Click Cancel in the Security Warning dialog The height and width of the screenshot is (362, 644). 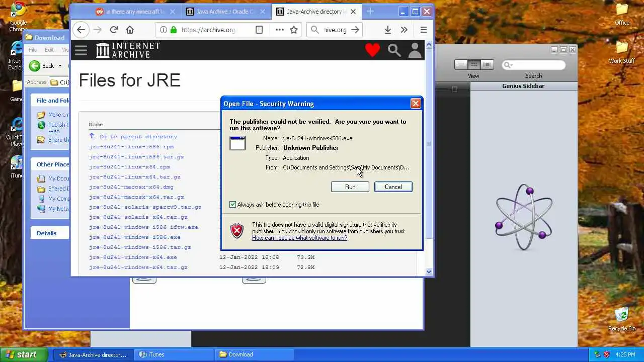(393, 187)
